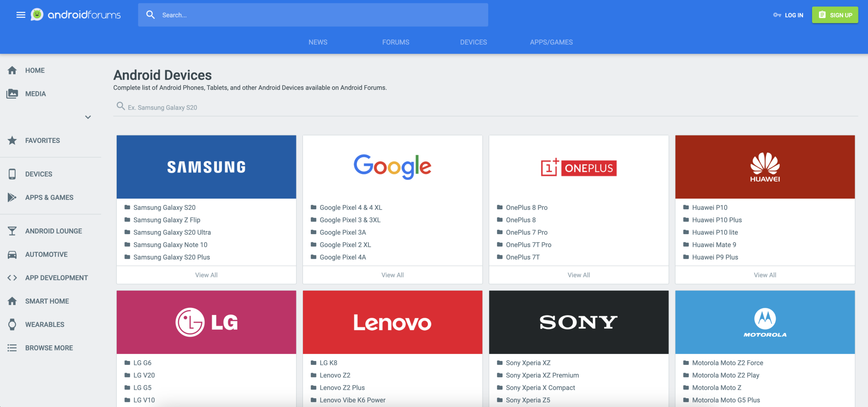Focus the top Search... field

coord(313,15)
